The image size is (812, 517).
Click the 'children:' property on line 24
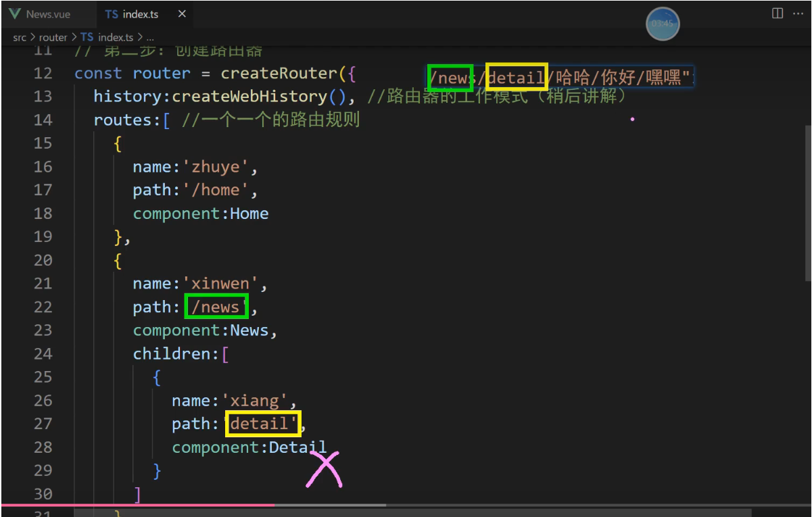pos(176,354)
